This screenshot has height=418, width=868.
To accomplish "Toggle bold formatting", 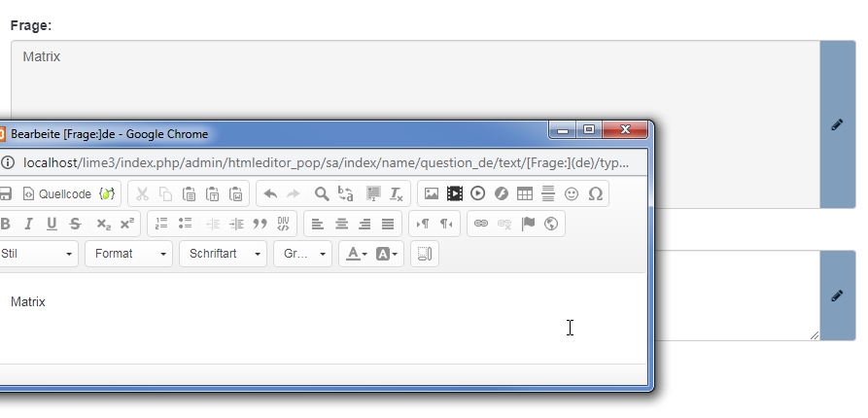I will [6, 224].
